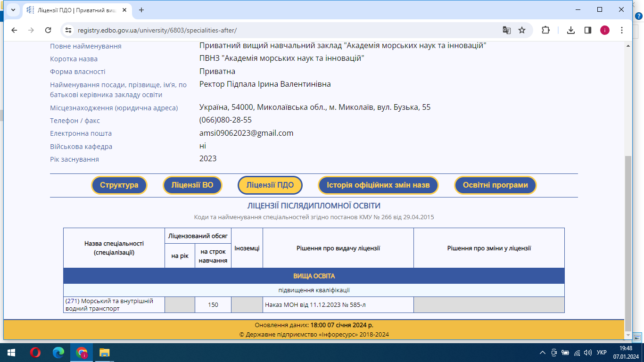644x362 pixels.
Task: Open Історія офіційних змін назв
Action: (379, 185)
